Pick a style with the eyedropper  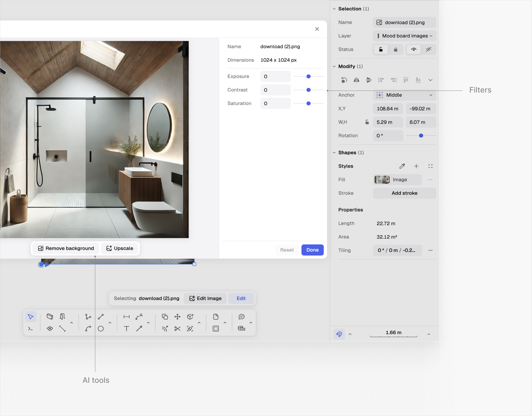pos(402,166)
